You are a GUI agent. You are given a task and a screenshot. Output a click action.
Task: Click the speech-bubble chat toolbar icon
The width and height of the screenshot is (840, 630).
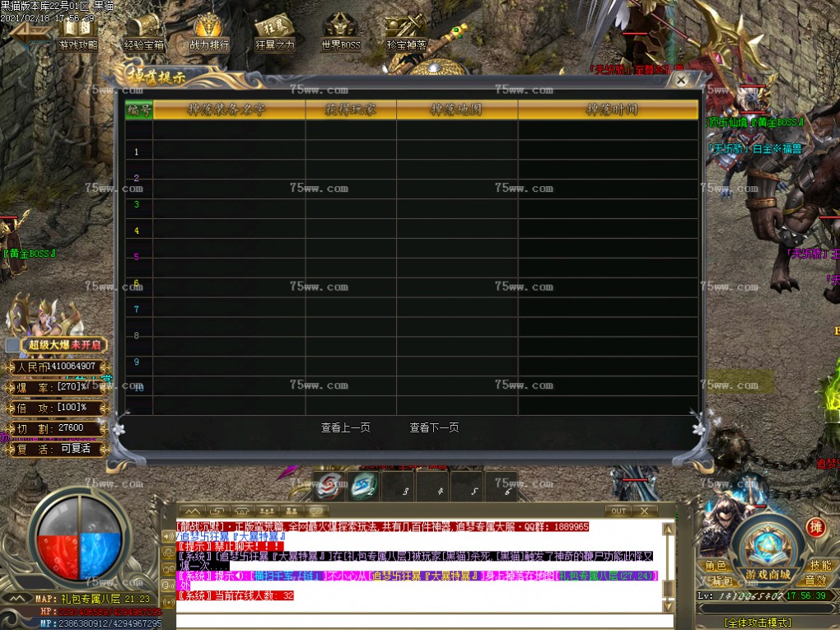click(x=316, y=511)
